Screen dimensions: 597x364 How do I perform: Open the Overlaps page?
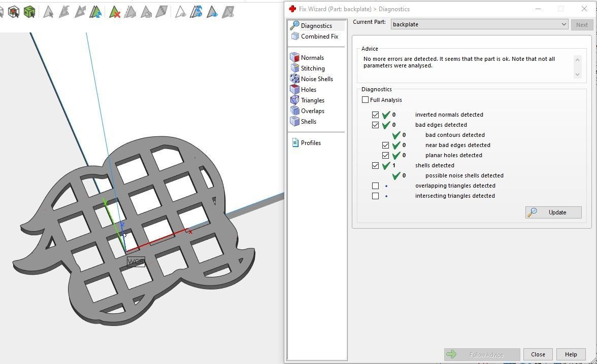(313, 111)
